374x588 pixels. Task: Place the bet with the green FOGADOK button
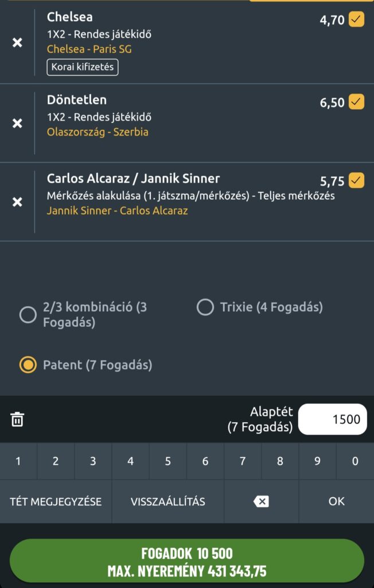tap(187, 562)
